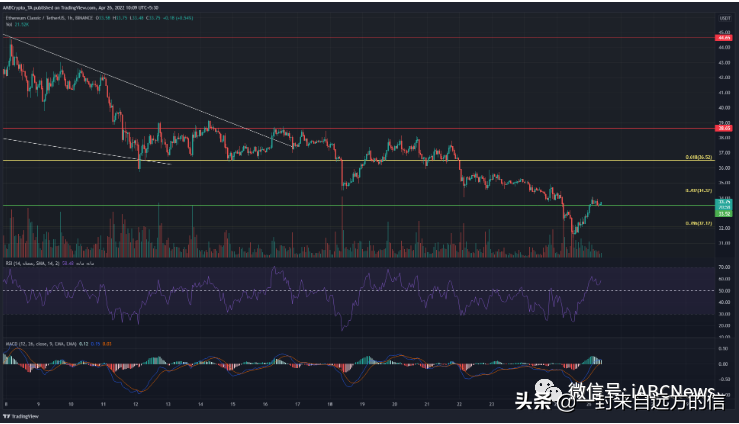The height and width of the screenshot is (424, 739).
Task: Click the 0.50 MACD axis value
Action: (724, 349)
